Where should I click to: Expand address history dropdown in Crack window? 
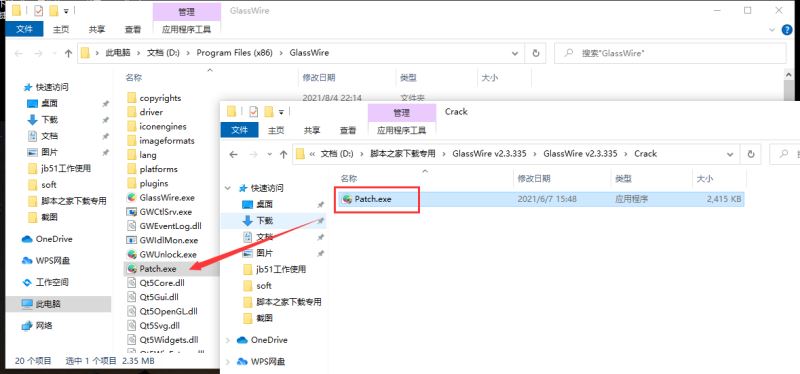pyautogui.click(x=730, y=154)
